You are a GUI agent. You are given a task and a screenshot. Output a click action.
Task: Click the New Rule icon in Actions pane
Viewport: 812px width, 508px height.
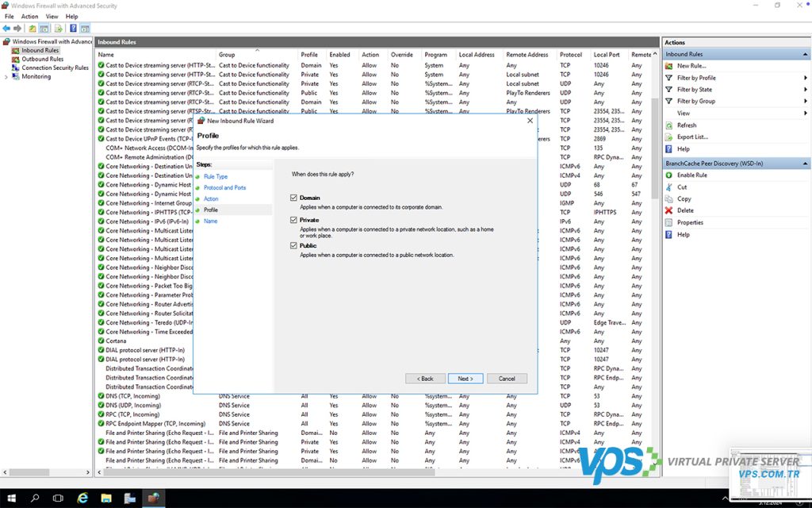[x=669, y=66]
